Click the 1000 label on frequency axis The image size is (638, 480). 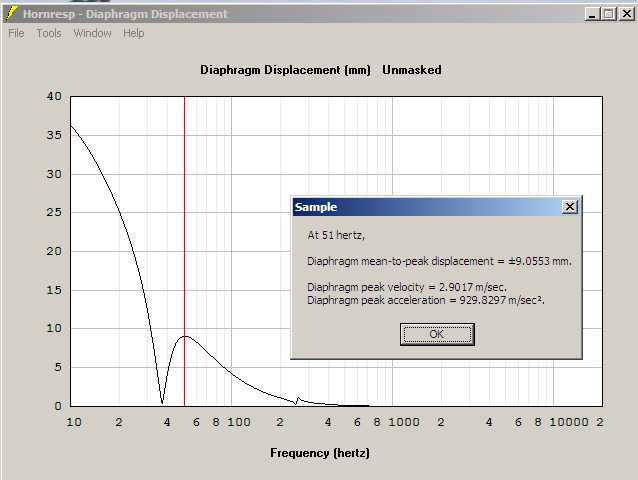[x=404, y=422]
